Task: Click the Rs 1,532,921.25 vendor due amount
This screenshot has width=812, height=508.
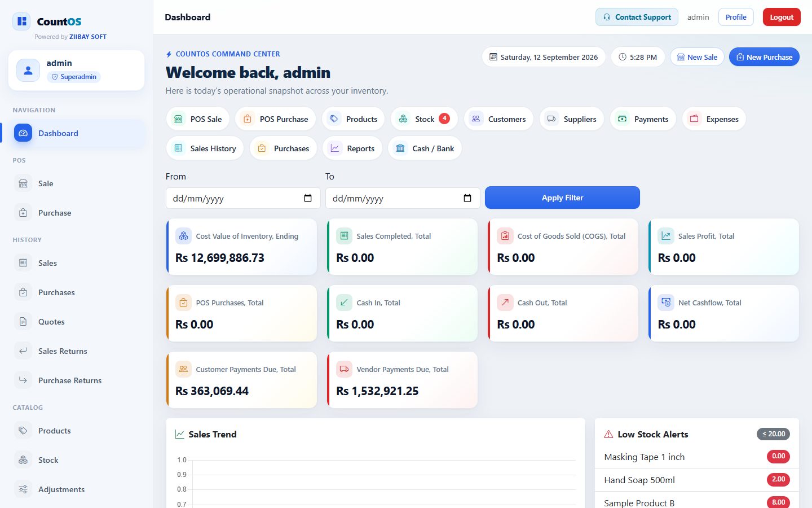Action: [377, 391]
